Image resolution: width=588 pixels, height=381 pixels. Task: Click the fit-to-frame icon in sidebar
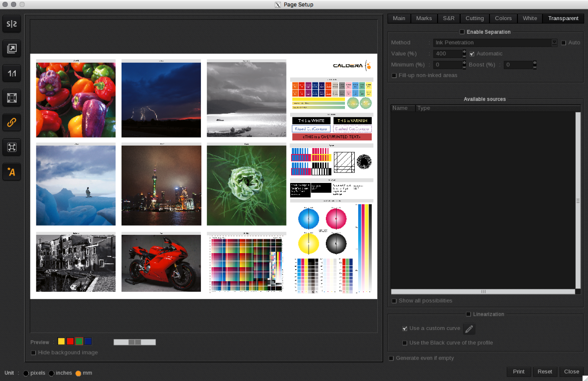tap(12, 98)
